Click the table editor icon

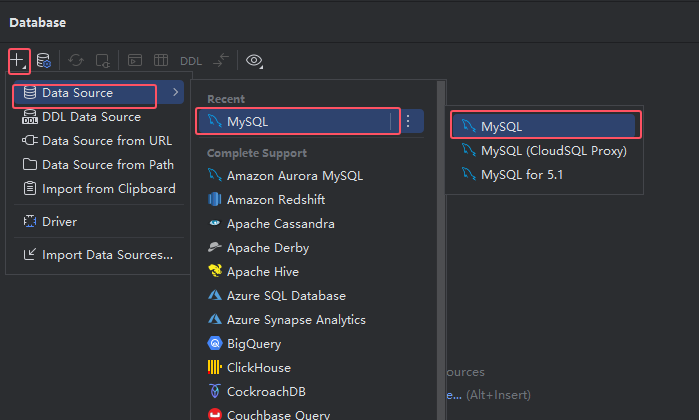(x=160, y=60)
